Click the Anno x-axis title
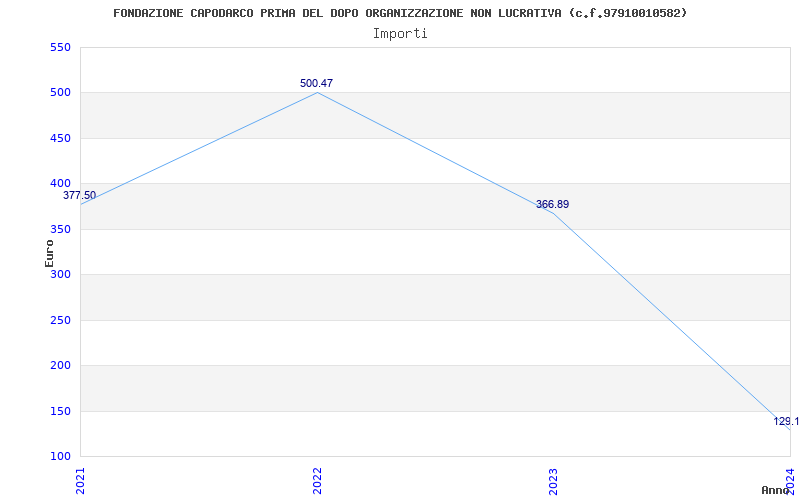800x500 pixels. (776, 490)
